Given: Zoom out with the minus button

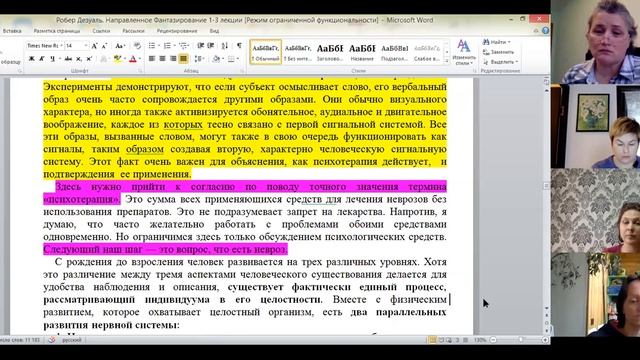Looking at the screenshot, I should (x=493, y=340).
